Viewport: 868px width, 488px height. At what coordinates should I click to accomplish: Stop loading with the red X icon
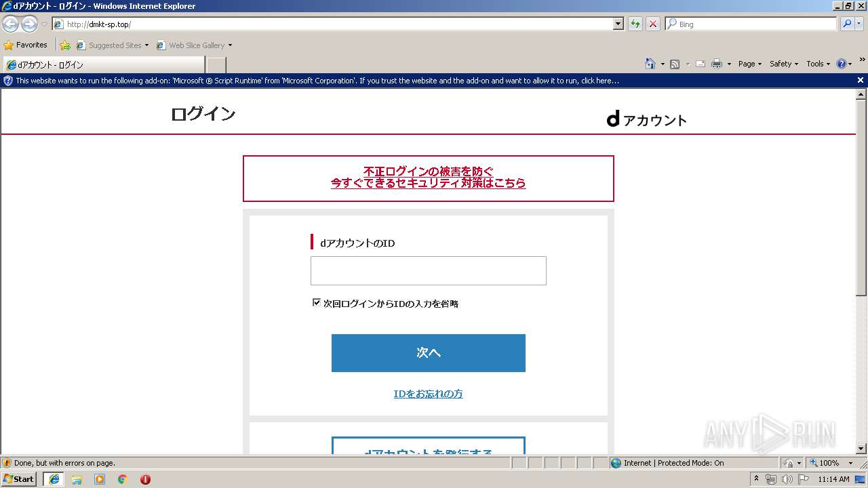point(652,24)
